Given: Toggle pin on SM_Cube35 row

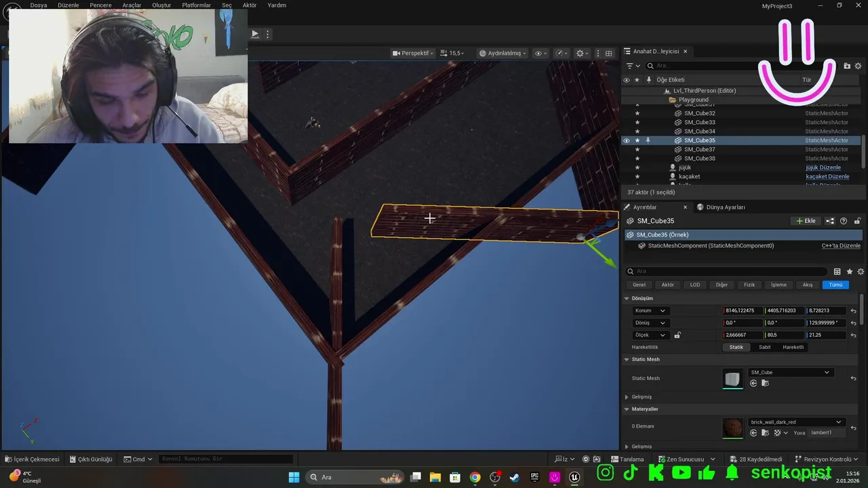Looking at the screenshot, I should [x=648, y=140].
